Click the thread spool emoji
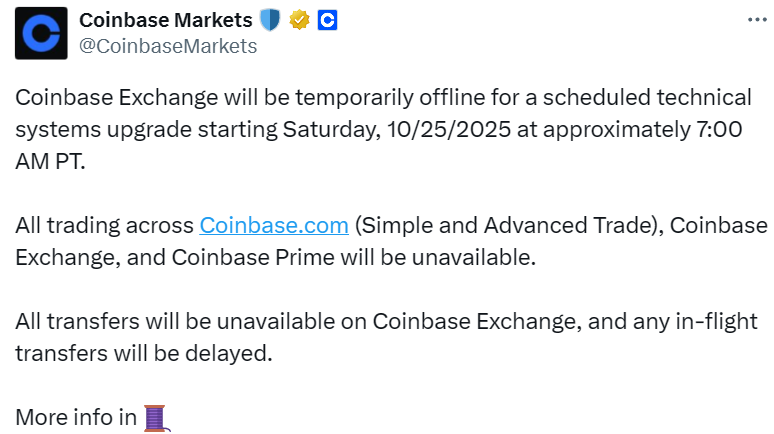This screenshot has width=774, height=434. pyautogui.click(x=154, y=418)
